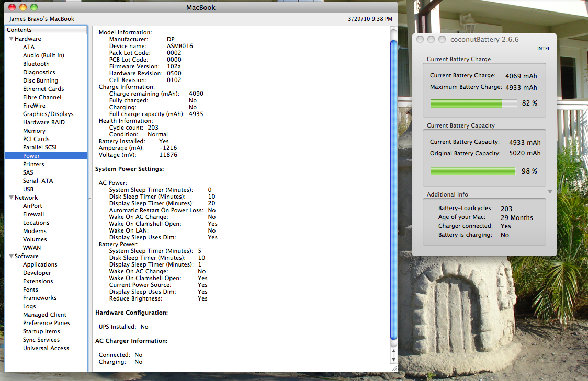Select Frameworks under Software
Image resolution: width=588 pixels, height=381 pixels.
click(x=40, y=298)
